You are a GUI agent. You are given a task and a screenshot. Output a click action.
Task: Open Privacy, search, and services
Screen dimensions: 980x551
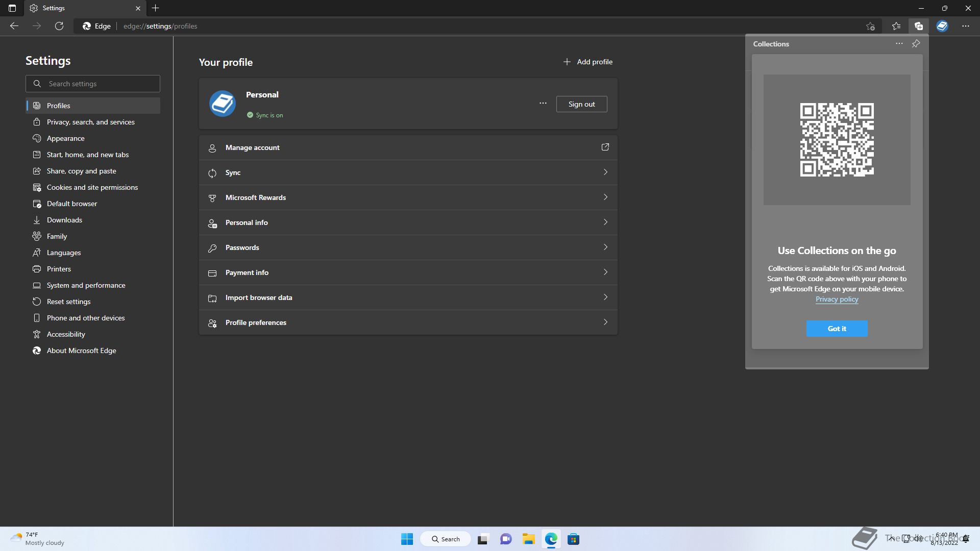click(93, 122)
